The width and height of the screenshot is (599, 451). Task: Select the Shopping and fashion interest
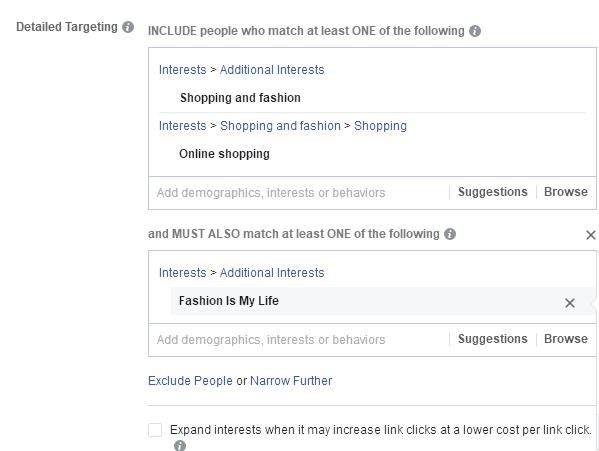pyautogui.click(x=240, y=98)
